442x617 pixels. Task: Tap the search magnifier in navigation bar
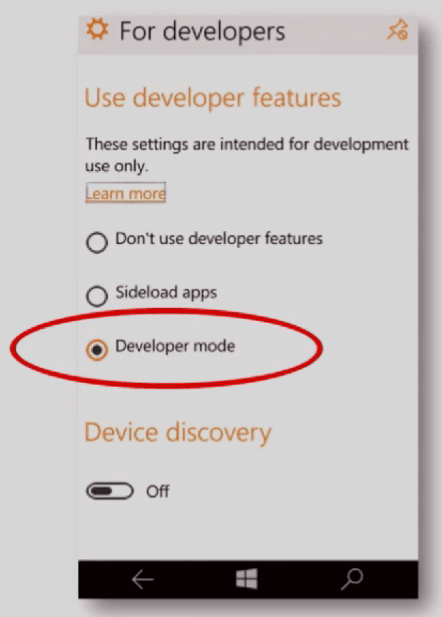pyautogui.click(x=352, y=579)
